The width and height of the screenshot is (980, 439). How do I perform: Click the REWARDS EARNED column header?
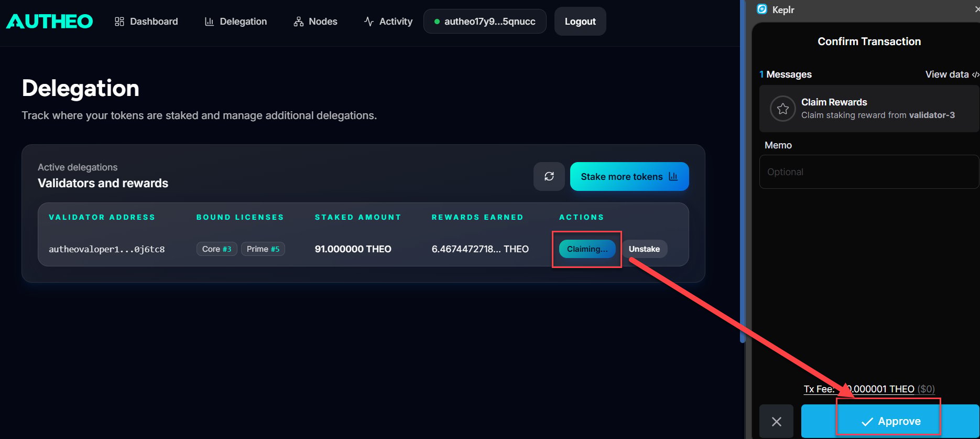[x=477, y=217]
